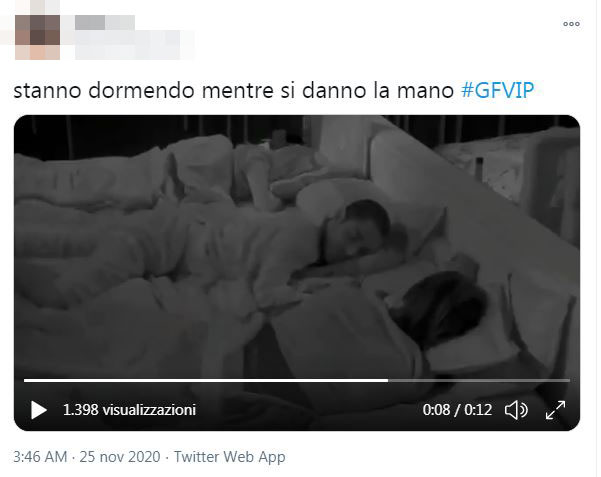Click the Twitter Web App source link
This screenshot has height=477, width=601.
pyautogui.click(x=230, y=457)
